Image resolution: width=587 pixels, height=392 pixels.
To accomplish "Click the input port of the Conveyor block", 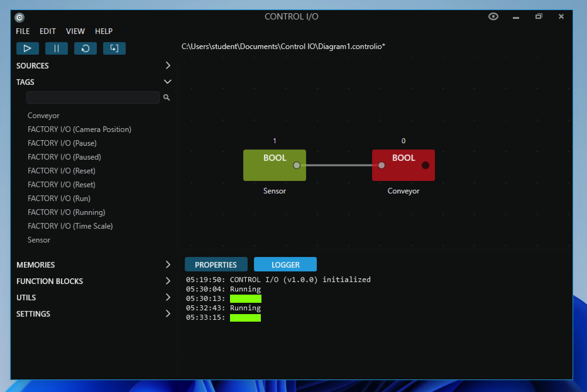I will point(381,165).
